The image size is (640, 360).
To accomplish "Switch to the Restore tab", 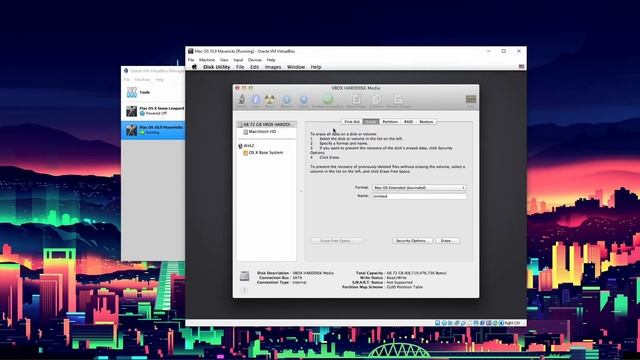I will tap(426, 122).
